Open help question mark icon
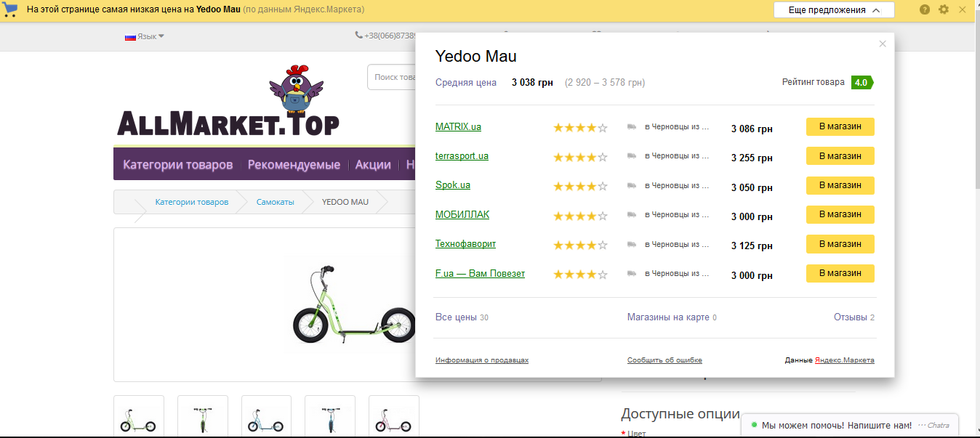 (x=925, y=9)
